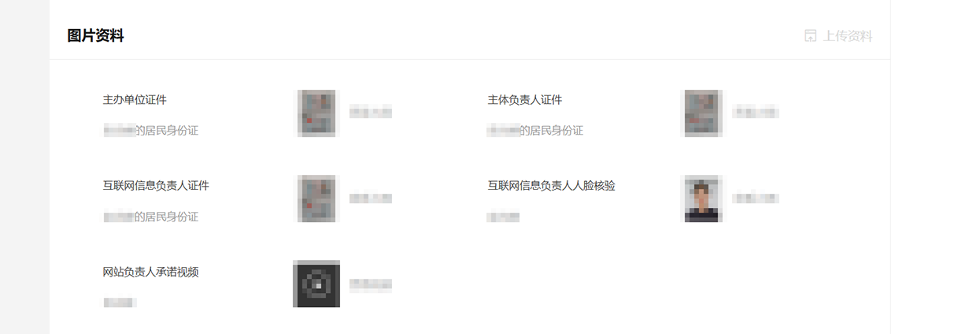Click the 图片资料 section heading
This screenshot has height=334, width=980.
[95, 36]
